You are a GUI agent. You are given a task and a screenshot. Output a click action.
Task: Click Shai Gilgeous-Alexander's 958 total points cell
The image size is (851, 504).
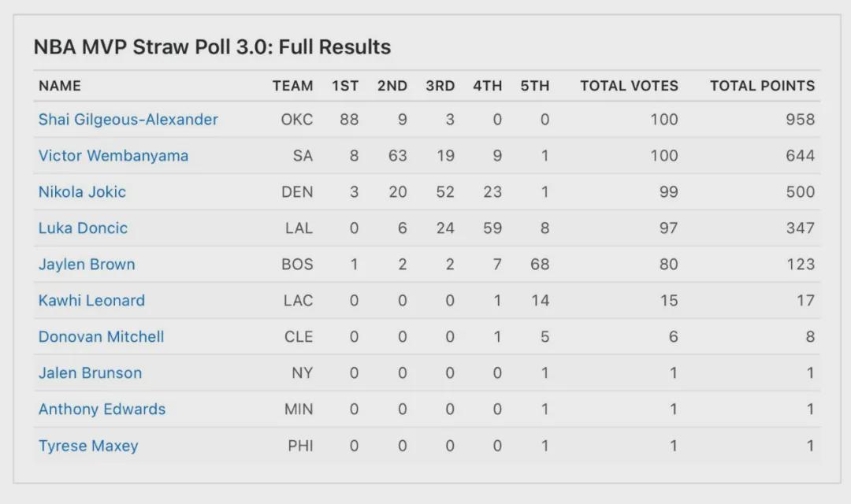800,120
